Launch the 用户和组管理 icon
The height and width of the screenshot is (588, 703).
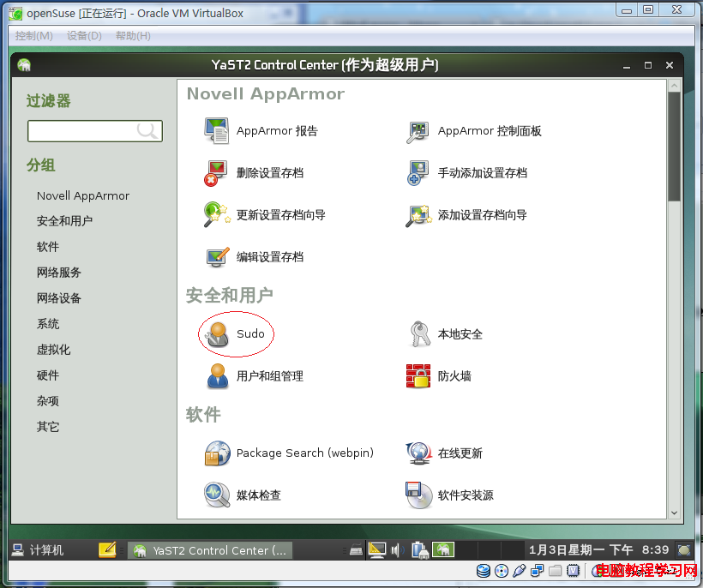218,376
